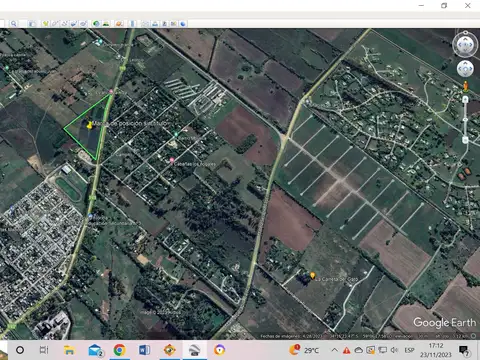
Task: Click the red warning triangle tray icon
Action: click(x=347, y=350)
